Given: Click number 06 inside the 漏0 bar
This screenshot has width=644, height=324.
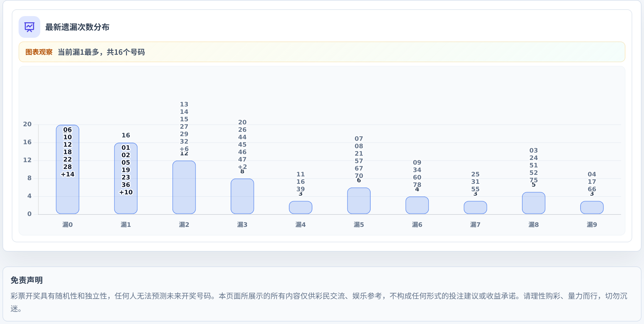Looking at the screenshot, I should pos(67,130).
